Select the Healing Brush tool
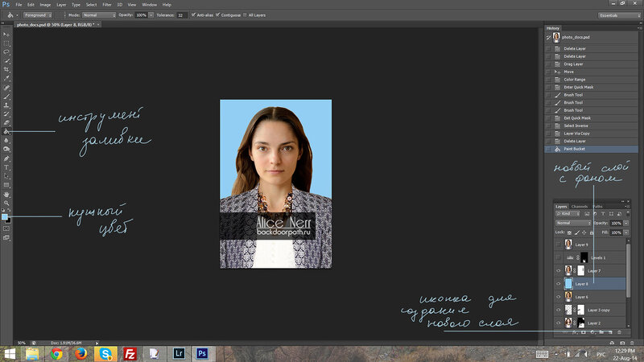This screenshot has height=362, width=644. 6,88
